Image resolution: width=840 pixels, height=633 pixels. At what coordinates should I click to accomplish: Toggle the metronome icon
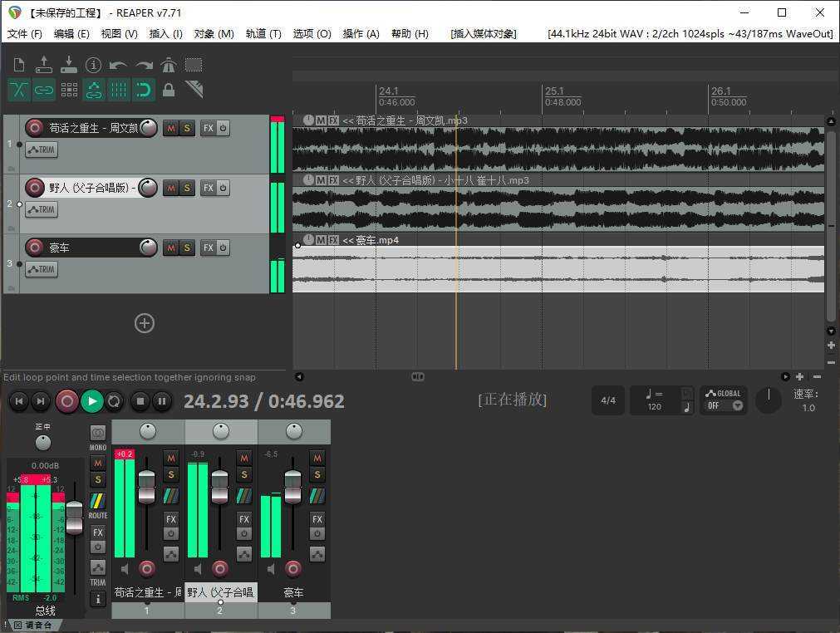(168, 65)
